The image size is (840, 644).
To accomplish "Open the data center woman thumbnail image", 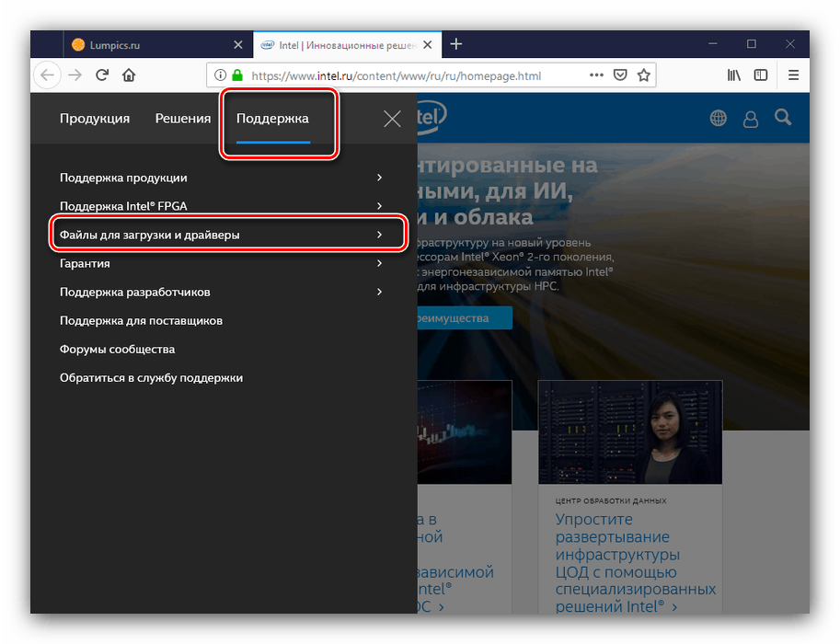I will 630,432.
